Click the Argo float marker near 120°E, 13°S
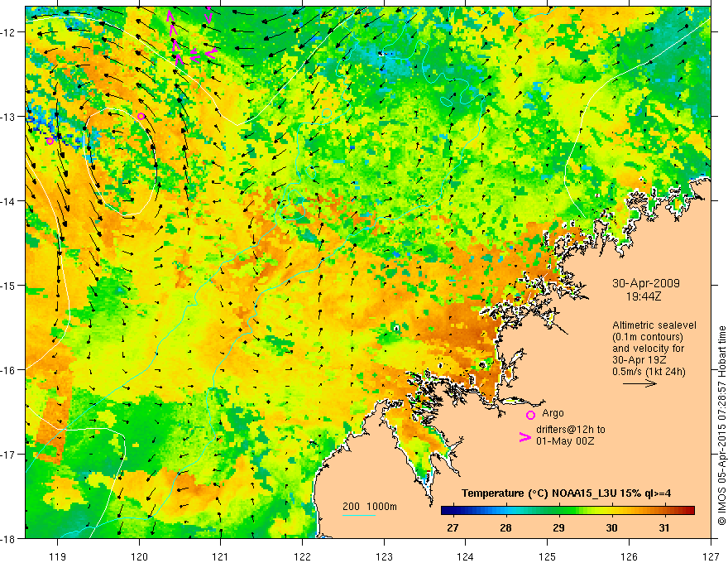728x563 pixels. 141,116
